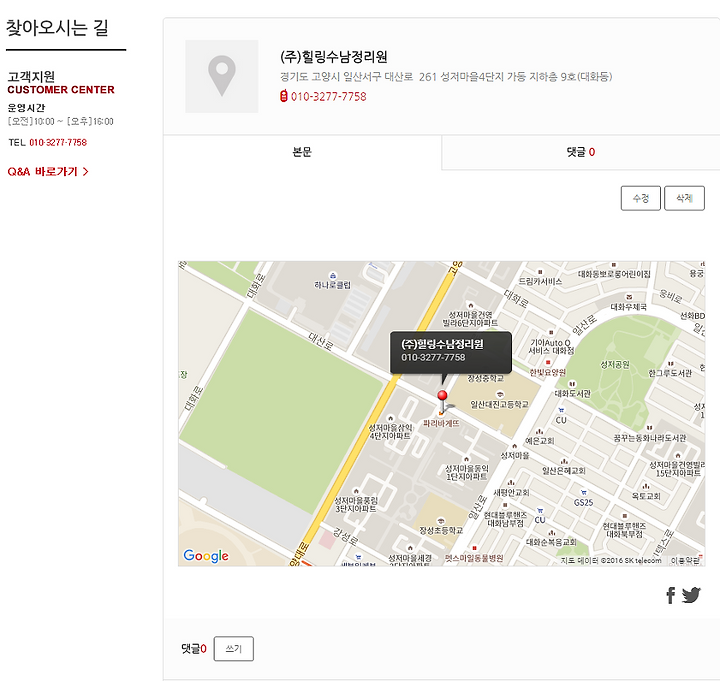
Task: Click the 한그루도서관 map label
Action: pos(669,373)
